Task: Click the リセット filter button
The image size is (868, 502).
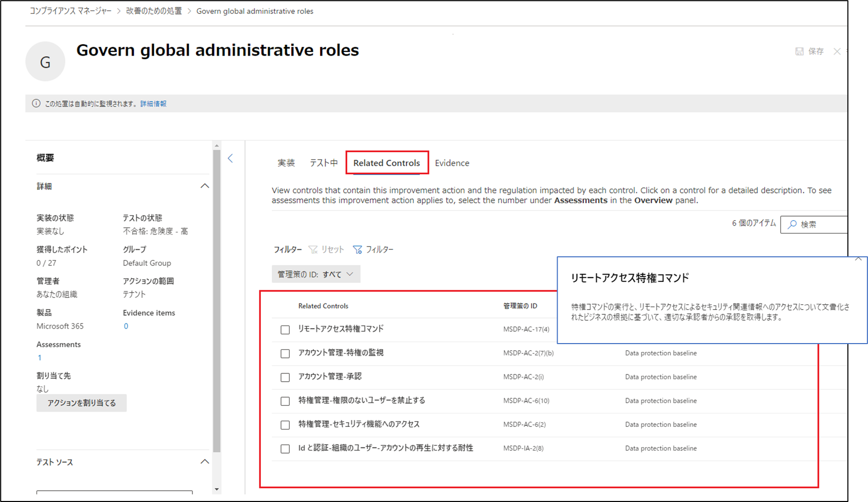Action: 326,249
